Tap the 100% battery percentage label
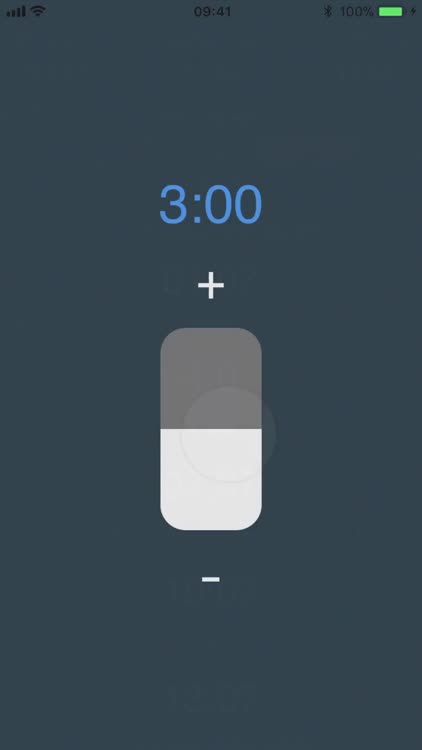 coord(356,11)
